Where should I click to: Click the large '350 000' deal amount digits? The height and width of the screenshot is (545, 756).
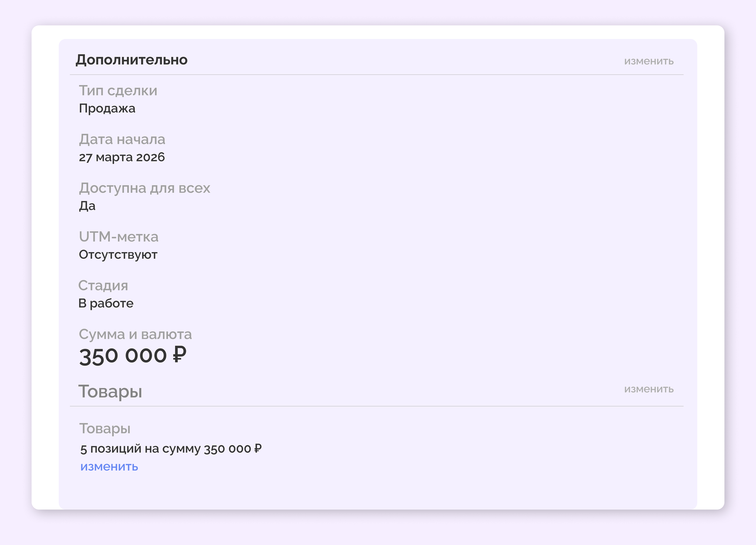tap(123, 356)
